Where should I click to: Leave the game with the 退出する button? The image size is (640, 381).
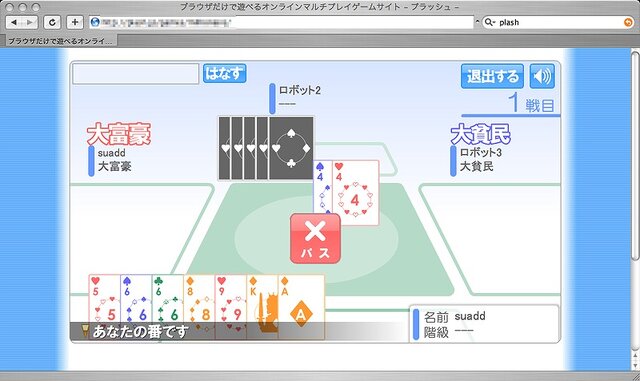(x=492, y=76)
